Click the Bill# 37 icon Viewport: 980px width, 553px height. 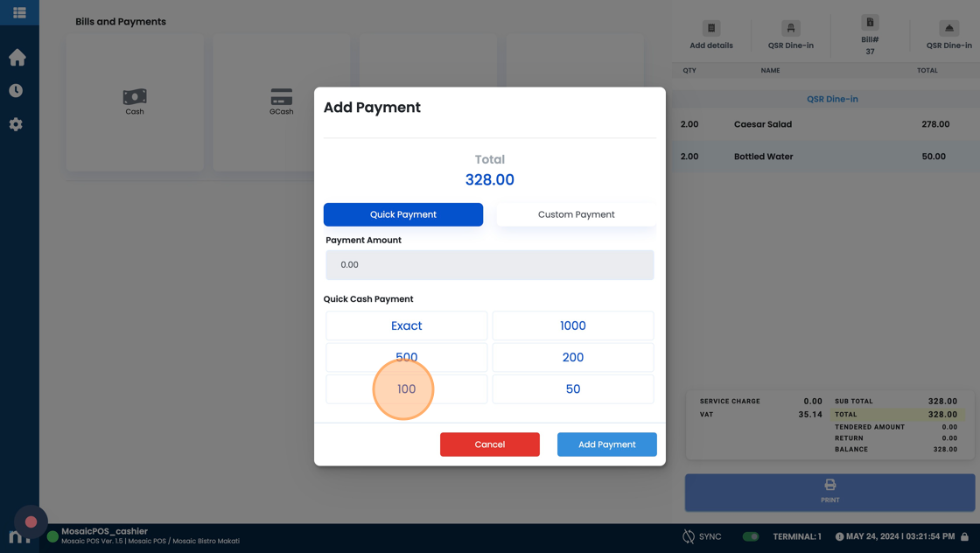point(869,24)
